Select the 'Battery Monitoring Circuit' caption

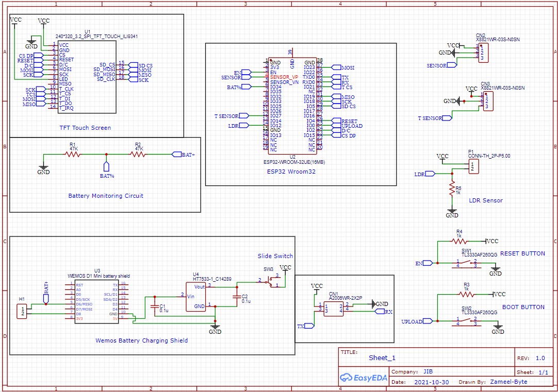click(x=106, y=196)
